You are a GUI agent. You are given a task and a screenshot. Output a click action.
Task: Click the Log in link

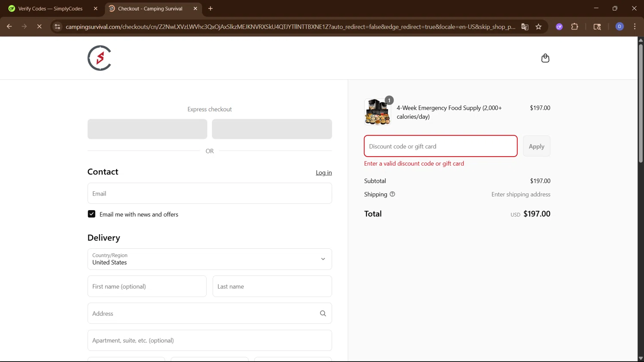(x=324, y=172)
